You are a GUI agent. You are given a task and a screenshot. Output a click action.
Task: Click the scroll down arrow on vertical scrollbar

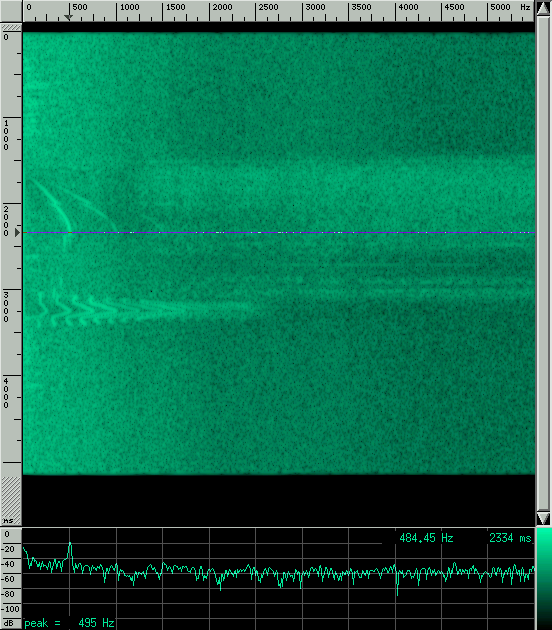pyautogui.click(x=543, y=518)
